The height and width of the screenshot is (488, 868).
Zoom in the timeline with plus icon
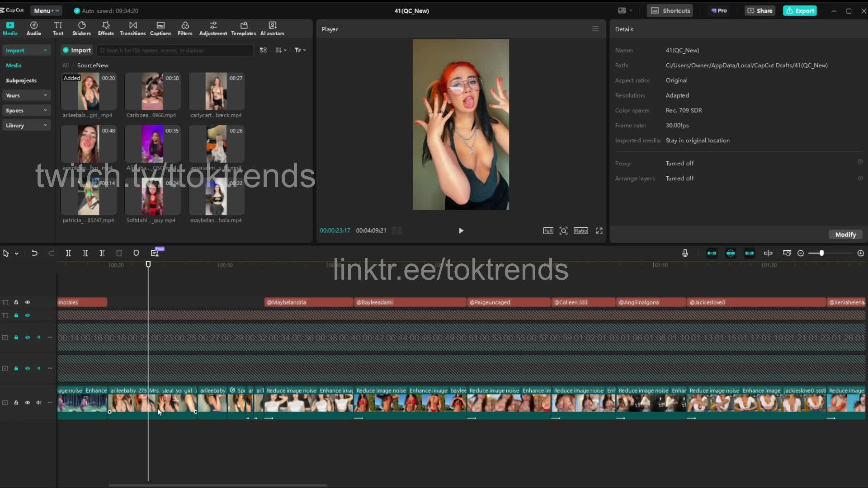[x=861, y=253]
